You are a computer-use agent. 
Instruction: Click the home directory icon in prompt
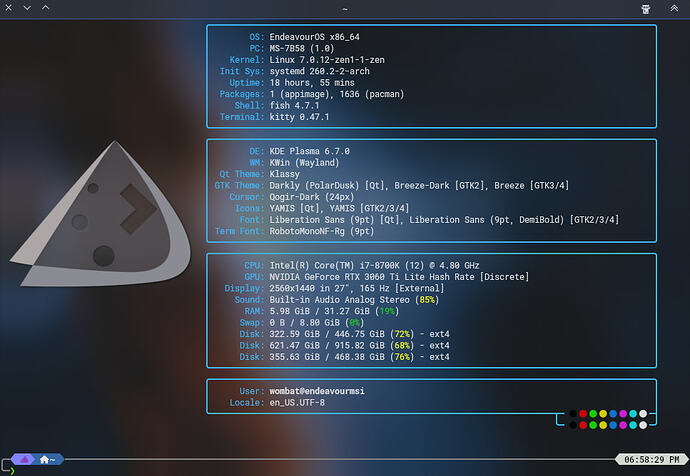click(44, 460)
